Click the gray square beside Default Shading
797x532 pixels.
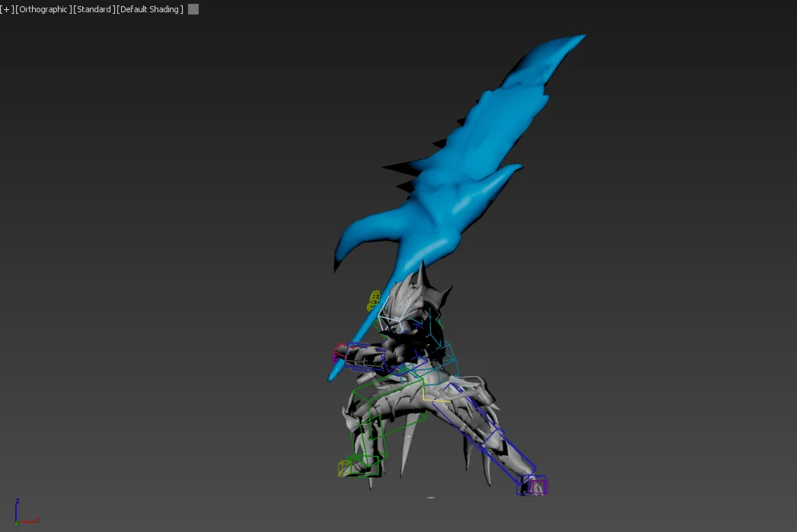pos(193,9)
